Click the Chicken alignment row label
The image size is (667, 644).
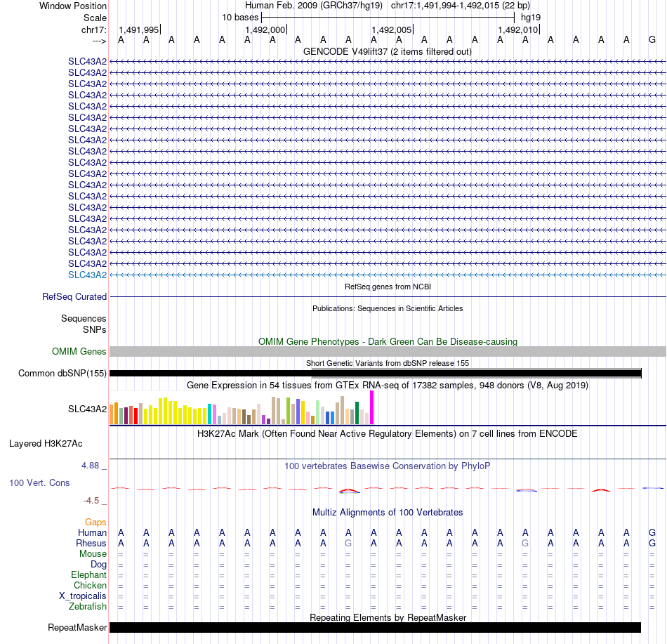(x=90, y=585)
